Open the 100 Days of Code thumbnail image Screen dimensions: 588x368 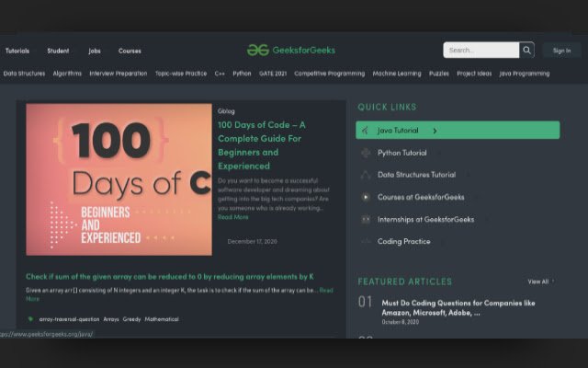coord(119,179)
